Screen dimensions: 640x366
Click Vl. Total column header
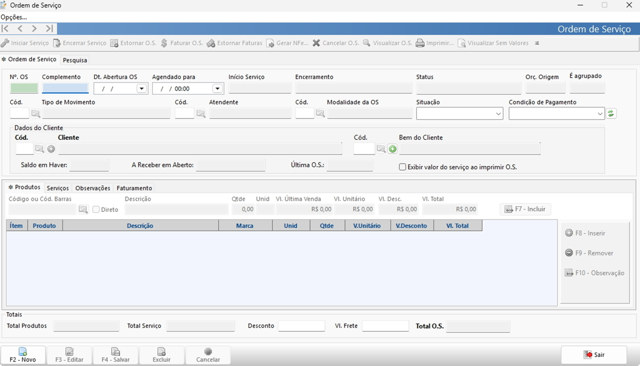pos(458,226)
